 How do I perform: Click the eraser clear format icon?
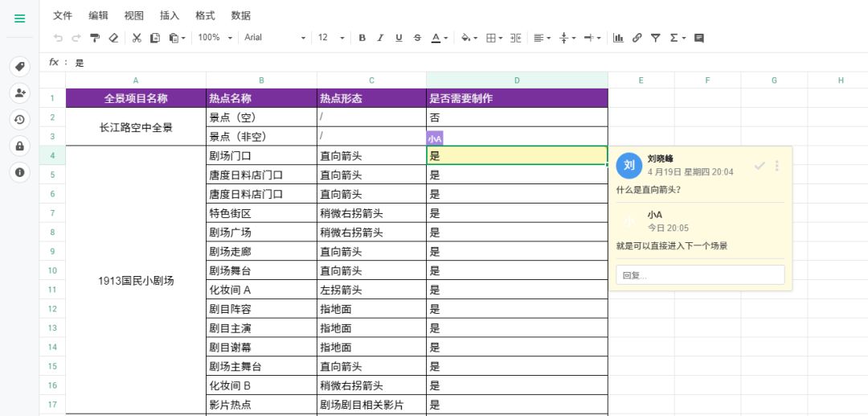(x=113, y=38)
